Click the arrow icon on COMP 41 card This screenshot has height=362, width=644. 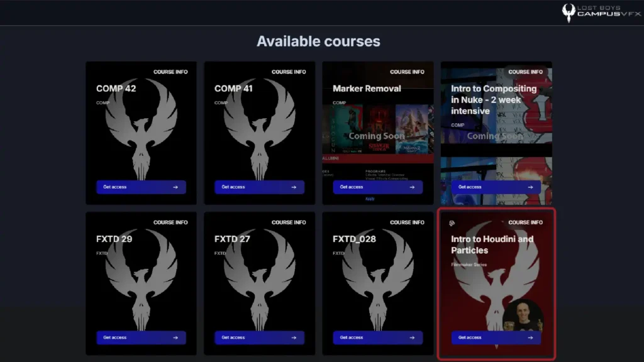[x=294, y=187]
